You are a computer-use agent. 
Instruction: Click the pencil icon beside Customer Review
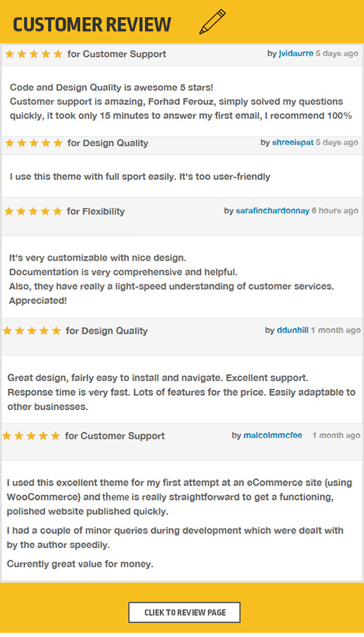[x=212, y=22]
